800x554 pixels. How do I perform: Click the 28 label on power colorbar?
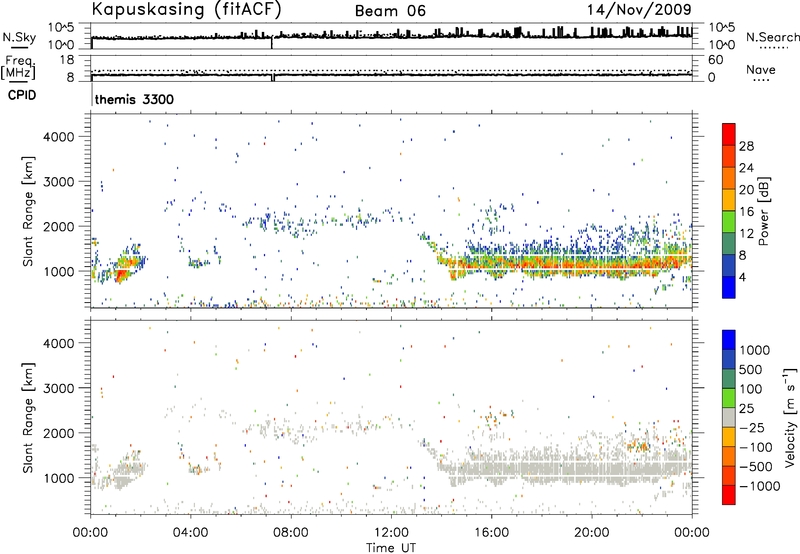coord(746,146)
